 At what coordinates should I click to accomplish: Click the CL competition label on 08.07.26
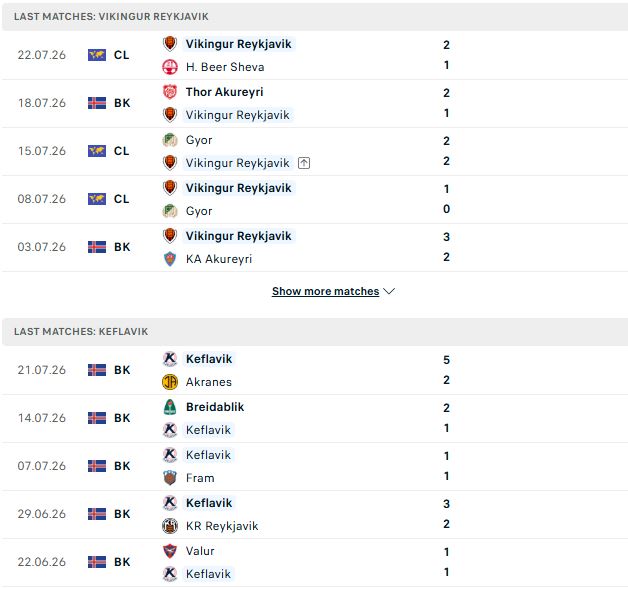point(121,199)
